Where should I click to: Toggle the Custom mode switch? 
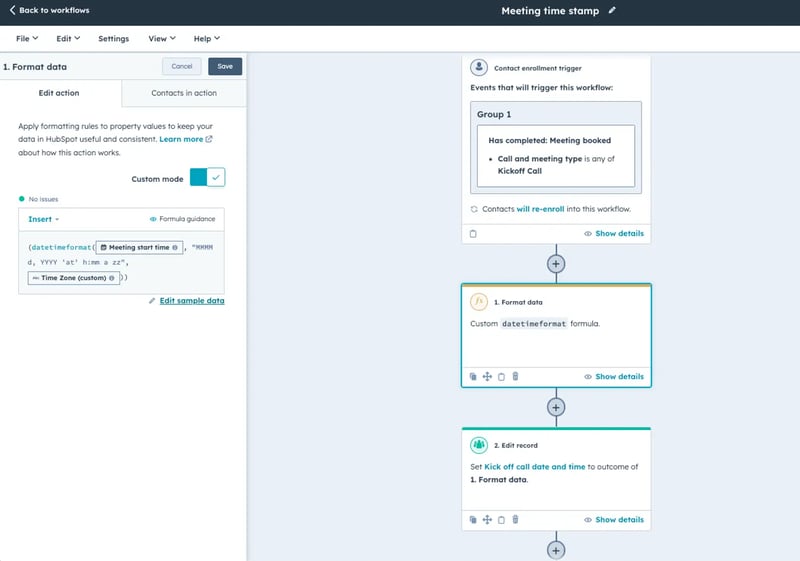coord(207,177)
